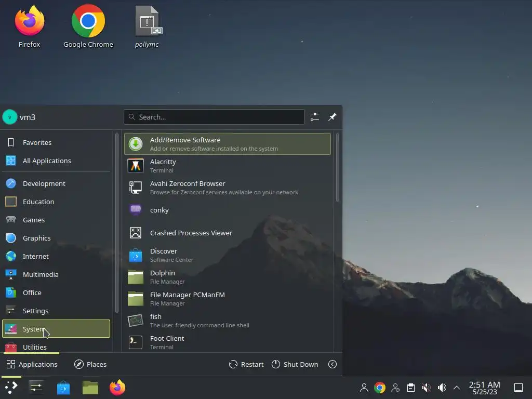Click the application launcher taskbar button

pyautogui.click(x=11, y=388)
